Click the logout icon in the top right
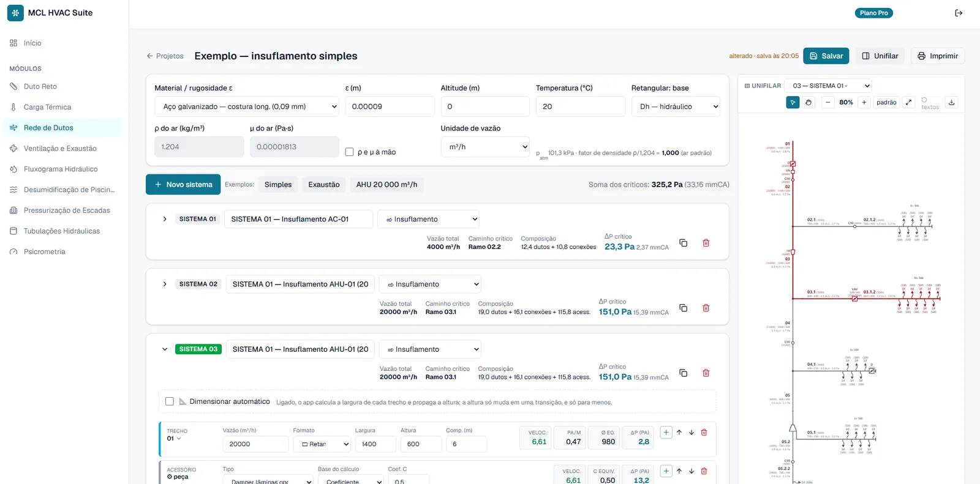Image resolution: width=980 pixels, height=484 pixels. click(x=959, y=13)
